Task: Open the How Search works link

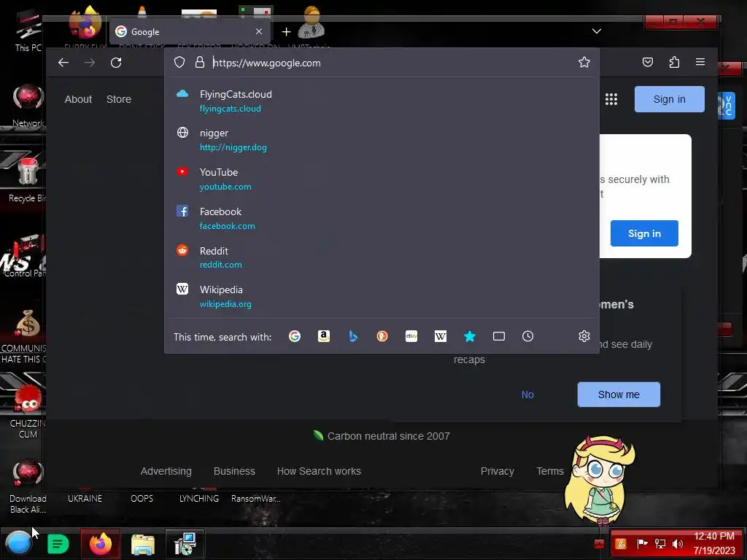Action: pos(319,471)
